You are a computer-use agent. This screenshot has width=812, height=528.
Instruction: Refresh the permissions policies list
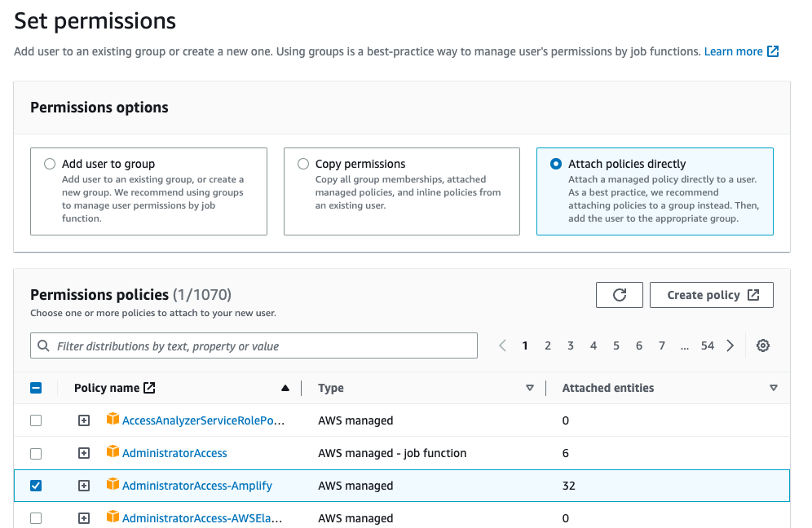619,295
